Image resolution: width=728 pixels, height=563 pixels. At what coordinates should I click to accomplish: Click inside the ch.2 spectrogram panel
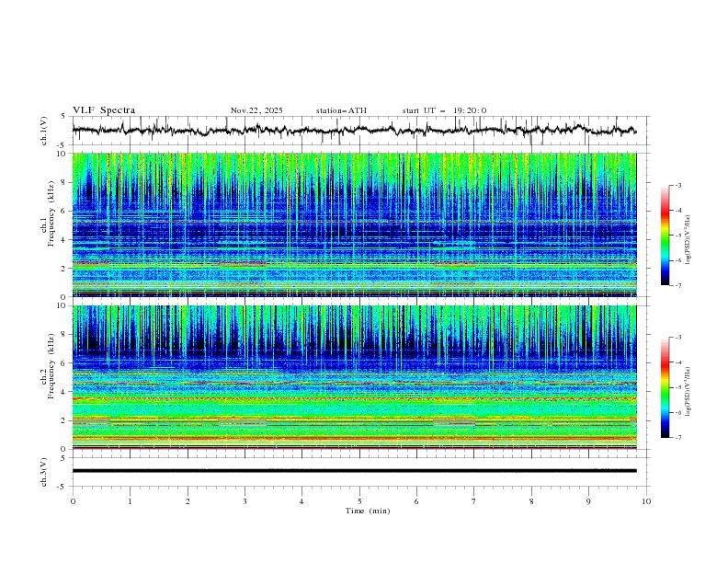(354, 377)
